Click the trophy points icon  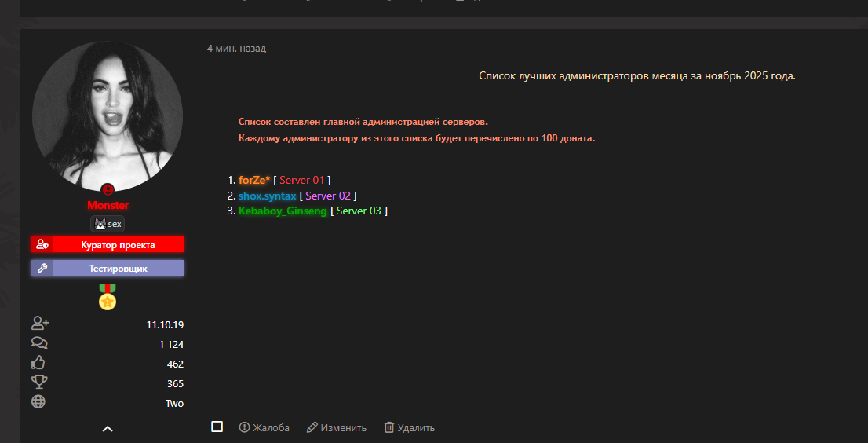pyautogui.click(x=38, y=383)
